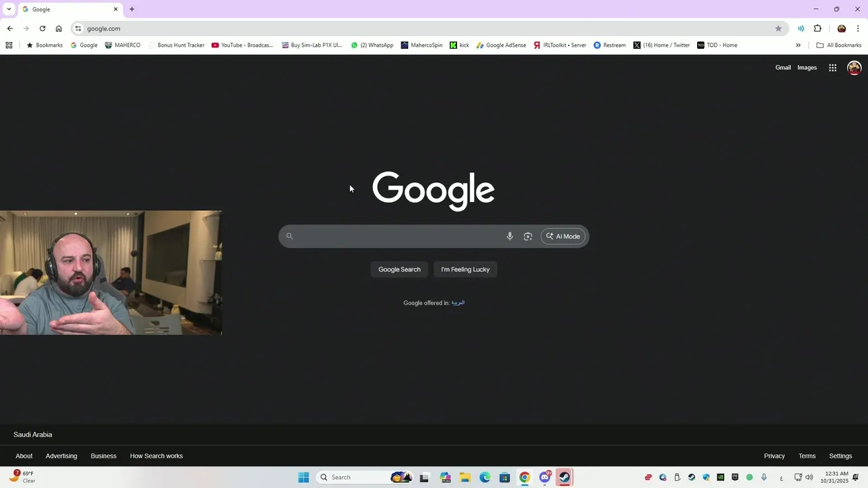Open Search by image camera icon
Viewport: 868px width, 488px height.
pyautogui.click(x=528, y=236)
